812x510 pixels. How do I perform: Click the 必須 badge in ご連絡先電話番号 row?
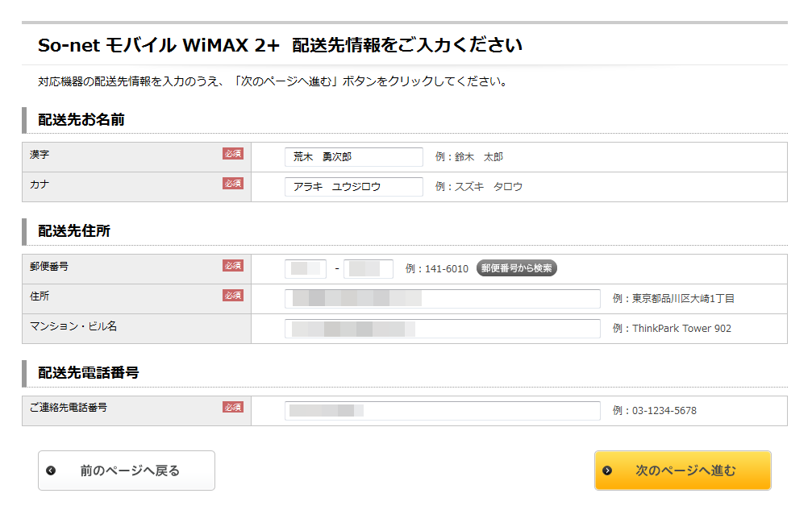tap(233, 407)
